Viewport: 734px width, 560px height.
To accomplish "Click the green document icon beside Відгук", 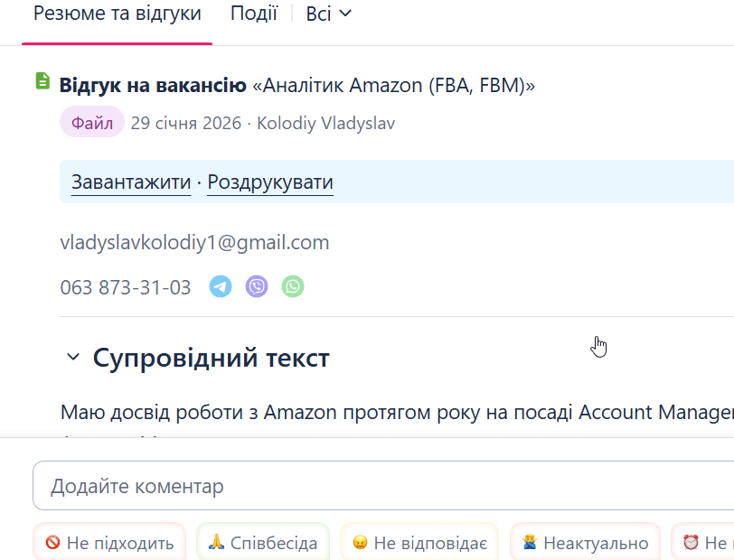I will (x=42, y=82).
